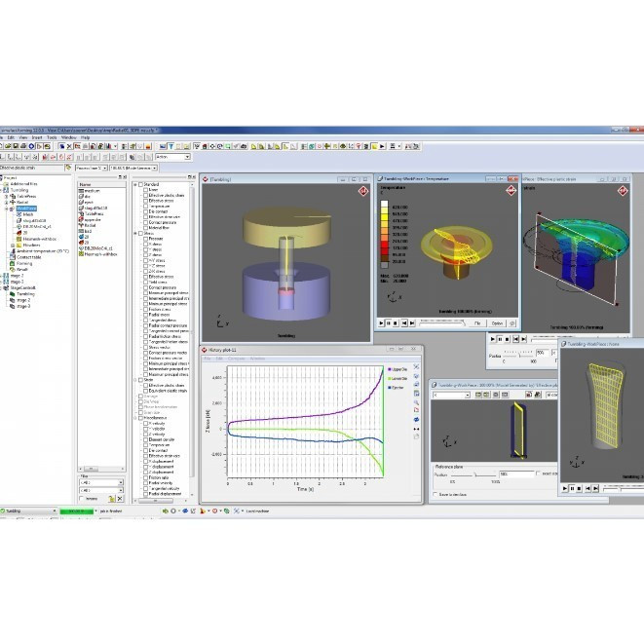Toggle Save to die data checkbox
Image resolution: width=644 pixels, height=644 pixels.
[x=436, y=495]
